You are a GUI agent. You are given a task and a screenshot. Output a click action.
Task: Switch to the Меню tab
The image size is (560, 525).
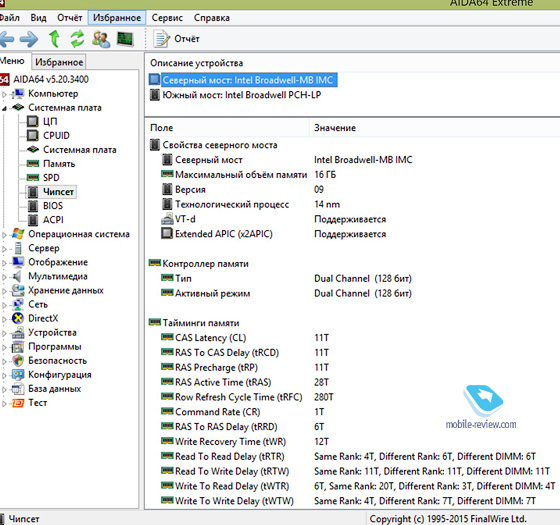[12, 61]
